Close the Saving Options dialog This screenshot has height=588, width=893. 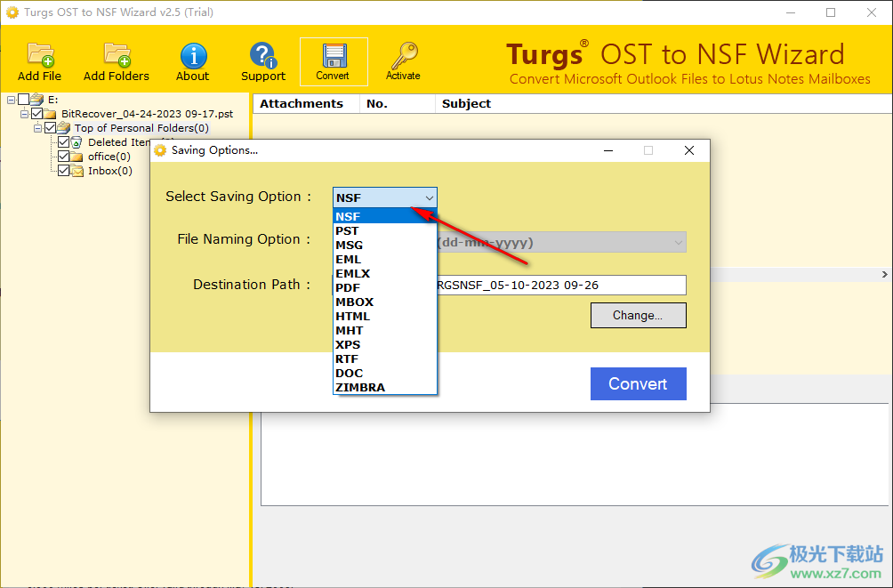689,150
